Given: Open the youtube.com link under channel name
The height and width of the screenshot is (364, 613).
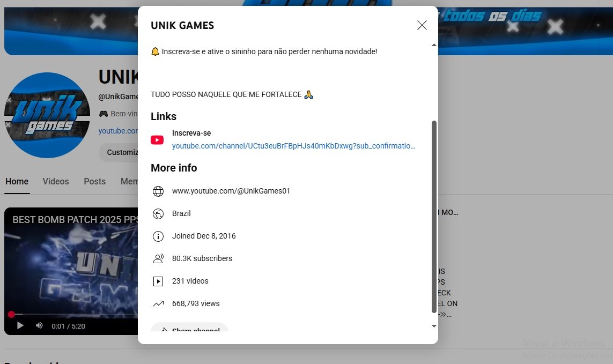Looking at the screenshot, I should [117, 131].
